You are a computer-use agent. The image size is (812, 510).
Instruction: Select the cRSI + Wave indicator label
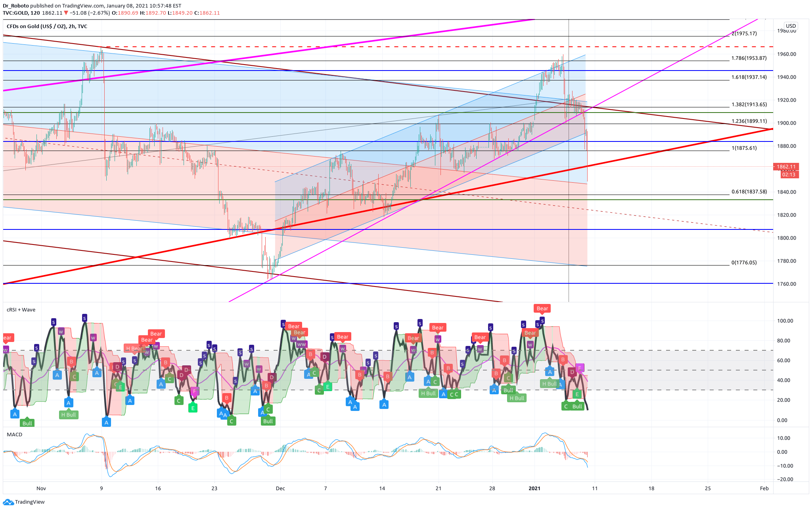coord(21,310)
